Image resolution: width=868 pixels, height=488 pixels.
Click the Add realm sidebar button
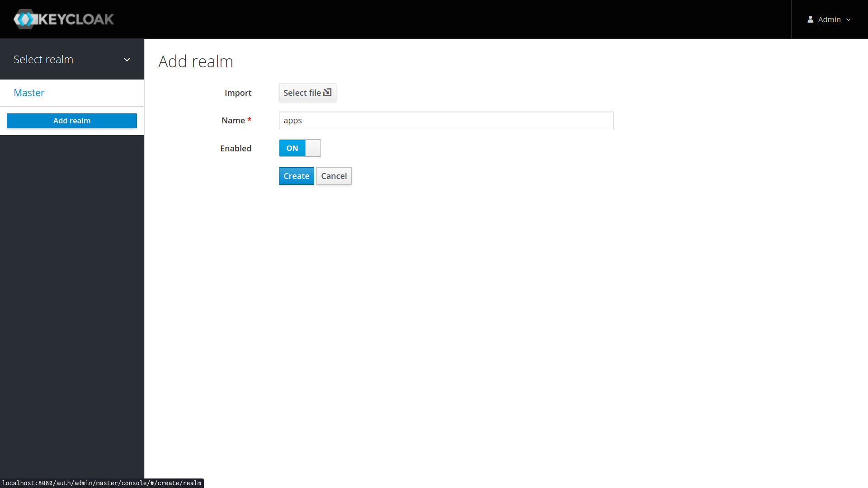tap(72, 121)
